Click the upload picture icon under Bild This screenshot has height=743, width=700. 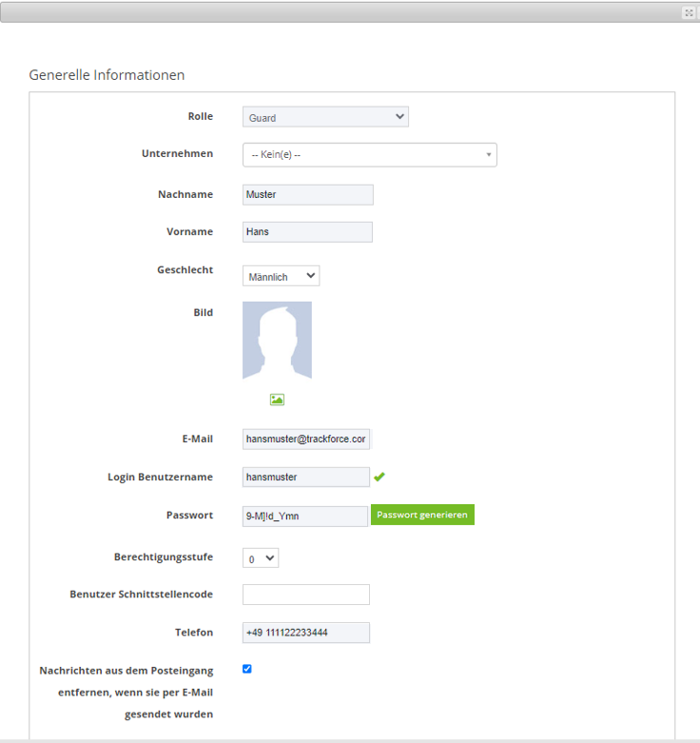[x=277, y=400]
